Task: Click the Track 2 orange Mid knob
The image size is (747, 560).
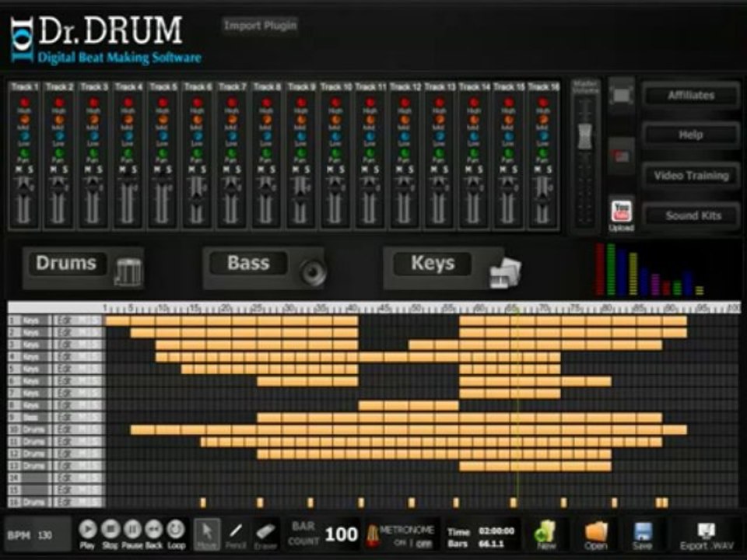Action: coord(59,120)
